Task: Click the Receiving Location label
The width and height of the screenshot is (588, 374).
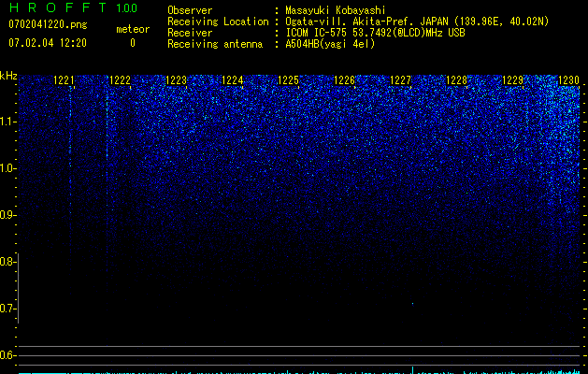Action: (218, 22)
